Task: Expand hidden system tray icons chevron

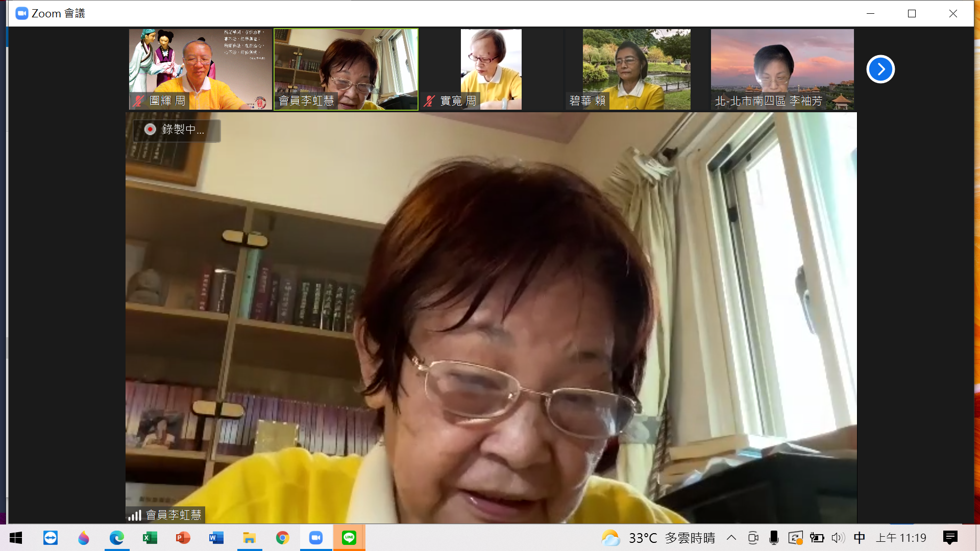Action: point(731,538)
